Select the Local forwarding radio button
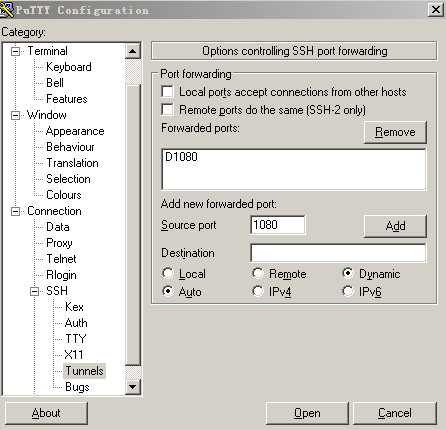The width and height of the screenshot is (446, 429). [x=168, y=273]
